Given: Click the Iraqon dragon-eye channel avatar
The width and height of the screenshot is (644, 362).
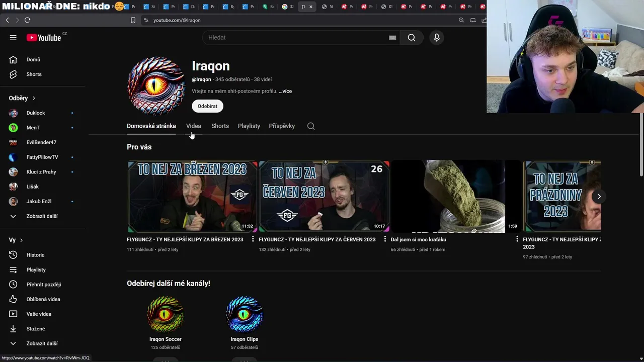Looking at the screenshot, I should (x=156, y=86).
